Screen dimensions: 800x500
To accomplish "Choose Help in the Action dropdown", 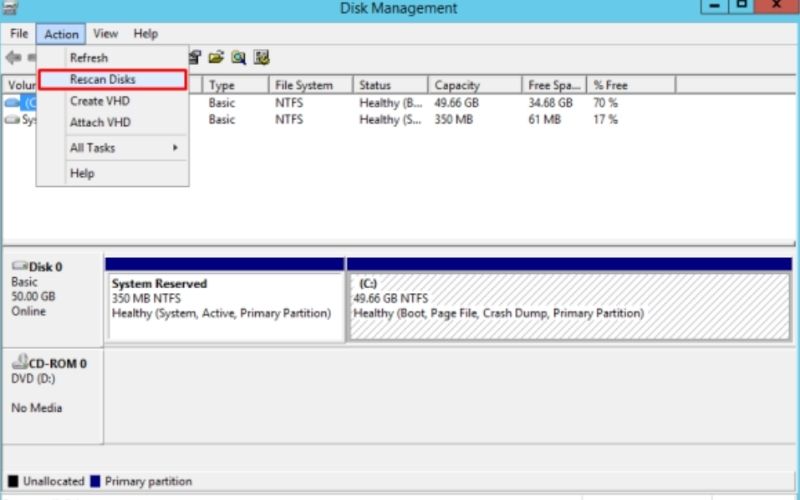I will point(112,173).
